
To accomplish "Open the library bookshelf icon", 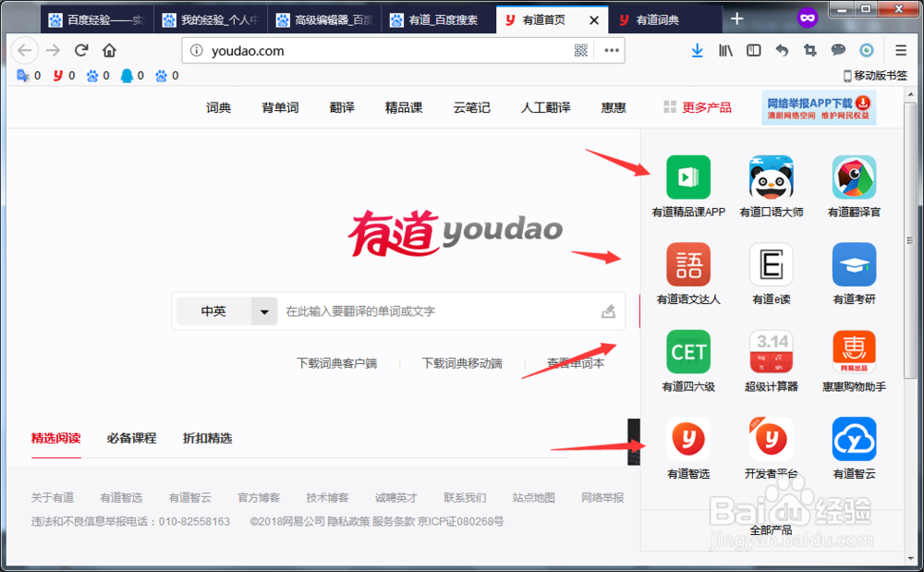I will click(725, 51).
